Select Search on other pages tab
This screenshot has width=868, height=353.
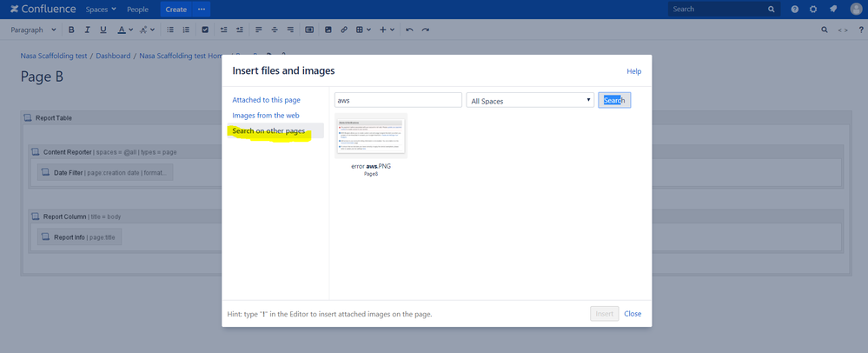[x=268, y=130]
